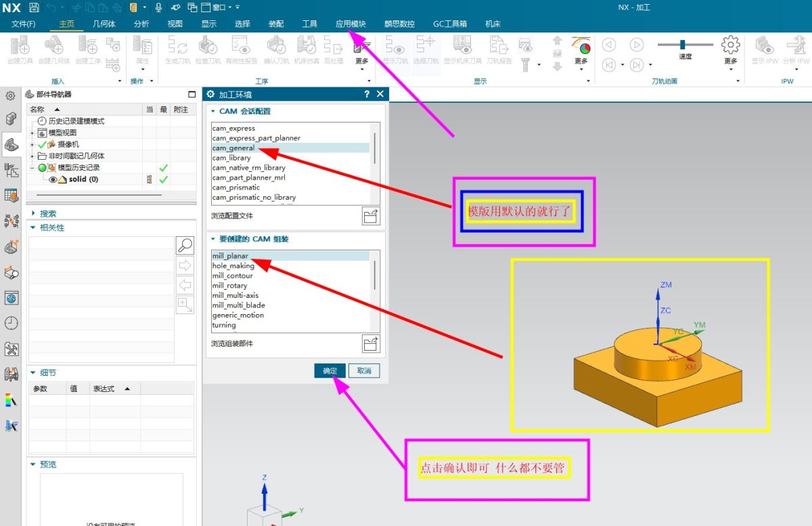Click the 确定 (OK) button
This screenshot has height=526, width=812.
pyautogui.click(x=330, y=371)
